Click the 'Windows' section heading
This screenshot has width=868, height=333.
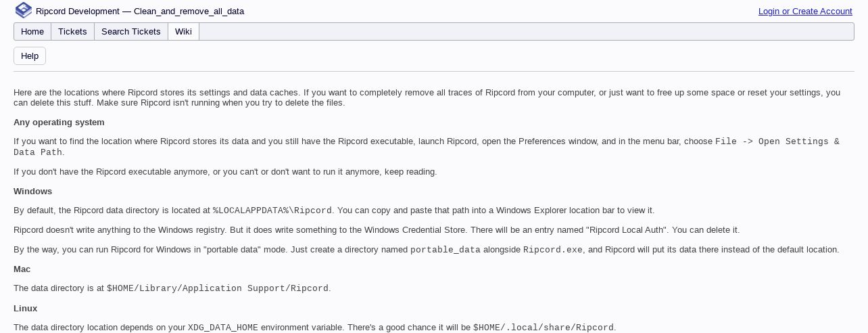(x=32, y=192)
